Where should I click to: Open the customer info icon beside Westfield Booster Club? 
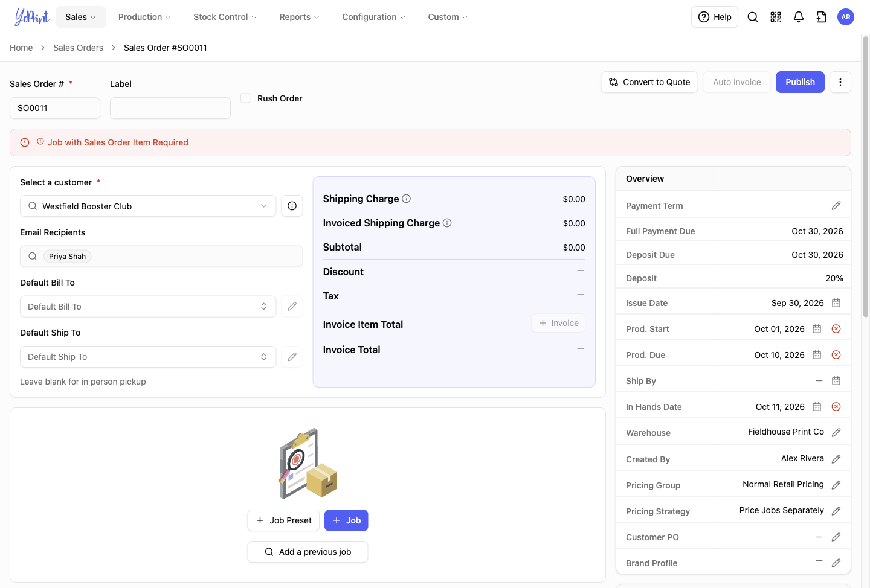(x=292, y=206)
